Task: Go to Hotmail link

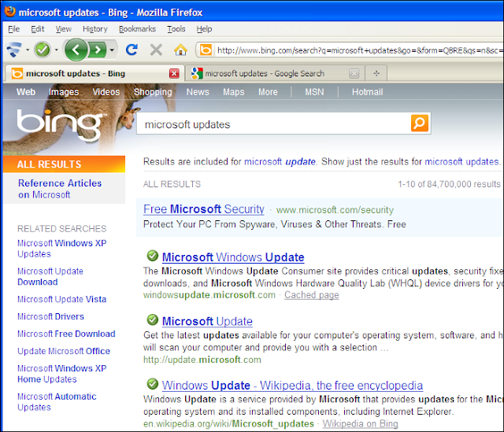Action: coord(367,92)
